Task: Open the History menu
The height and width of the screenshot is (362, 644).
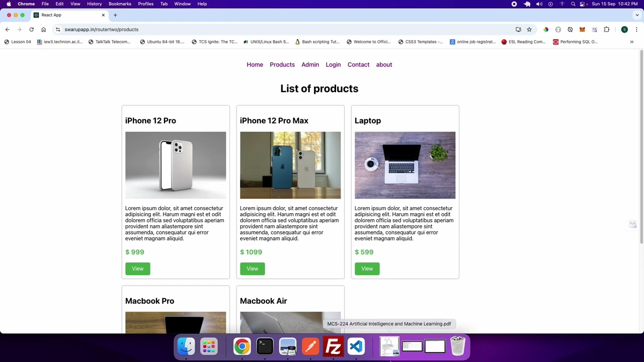Action: point(94,4)
